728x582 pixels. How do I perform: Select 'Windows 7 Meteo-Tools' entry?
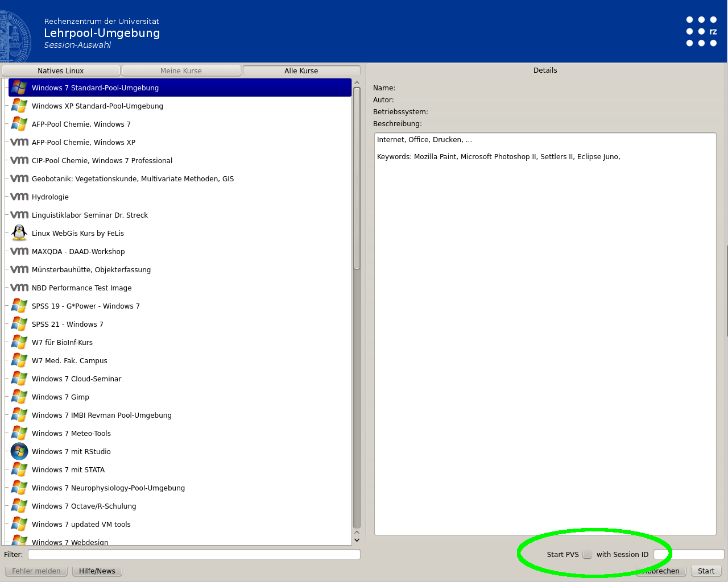click(x=181, y=433)
